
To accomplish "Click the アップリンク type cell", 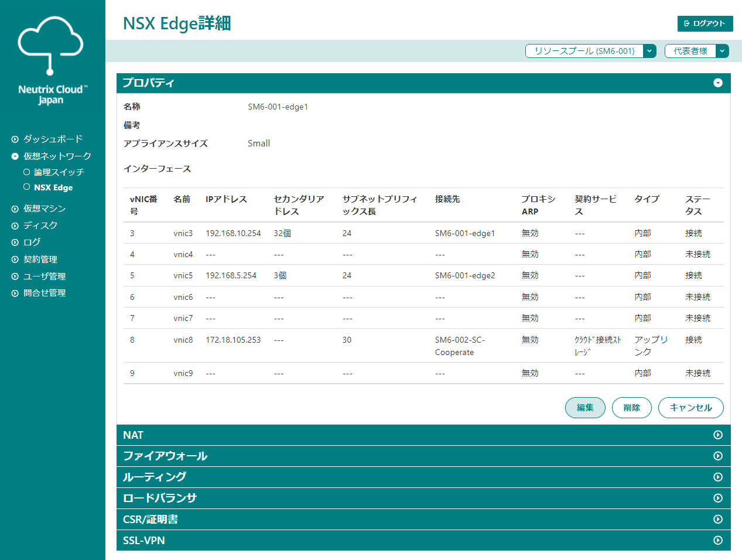I will [651, 346].
